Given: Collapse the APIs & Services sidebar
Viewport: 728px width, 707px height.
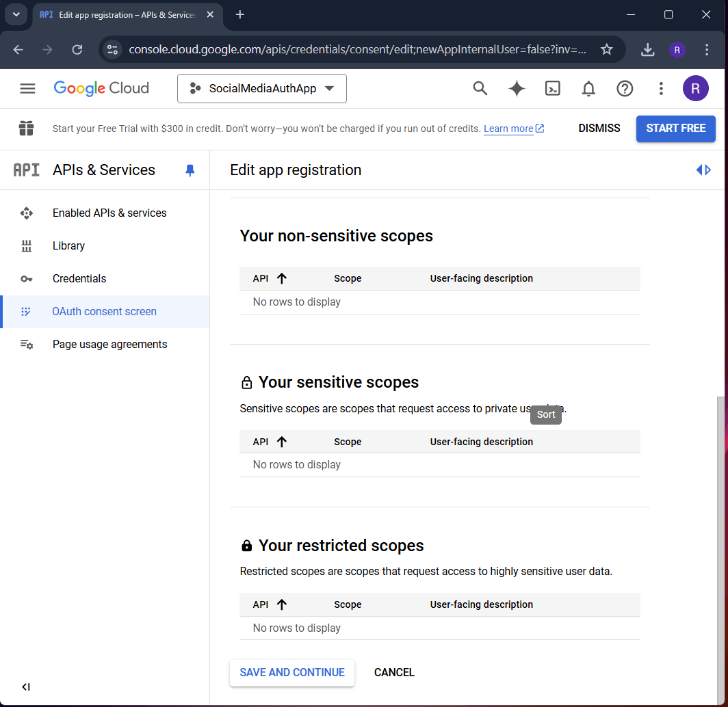Looking at the screenshot, I should (x=25, y=686).
